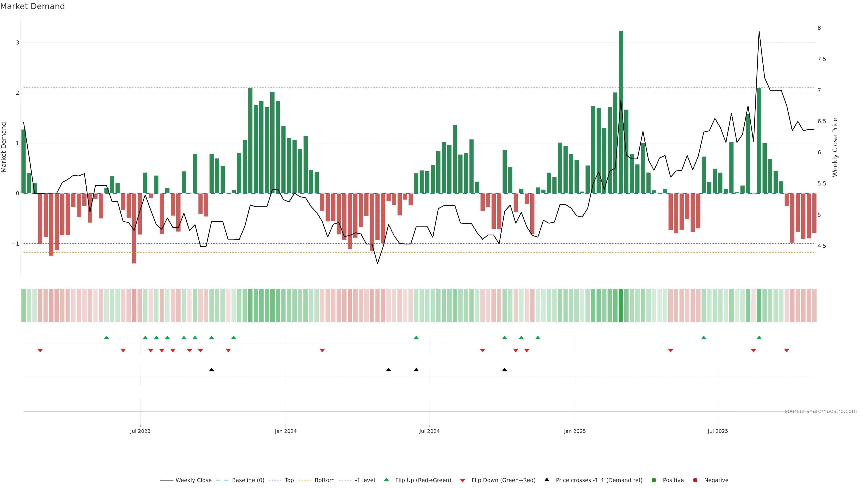Click the Jul 2023 axis label

point(140,431)
